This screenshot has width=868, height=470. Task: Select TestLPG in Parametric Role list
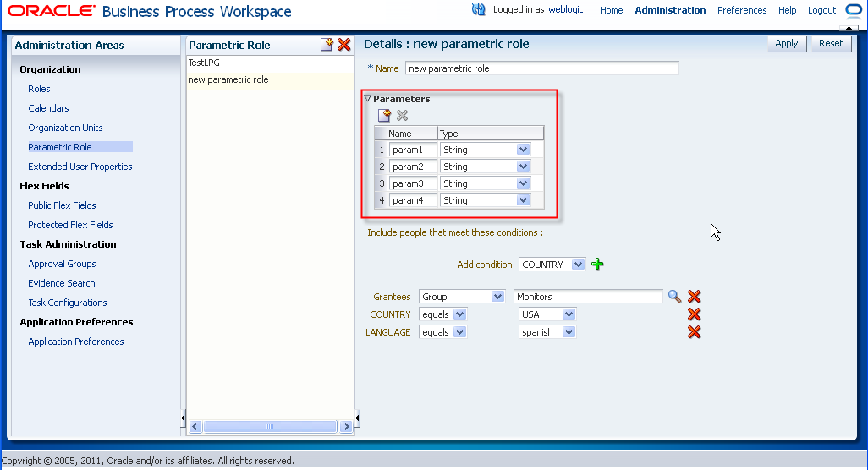270,63
